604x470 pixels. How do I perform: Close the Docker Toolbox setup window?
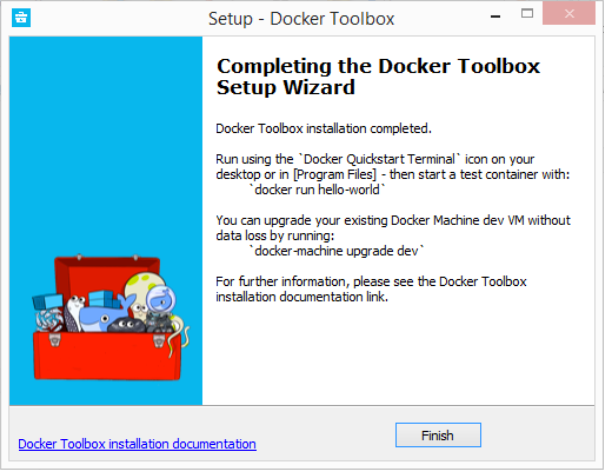pos(569,14)
